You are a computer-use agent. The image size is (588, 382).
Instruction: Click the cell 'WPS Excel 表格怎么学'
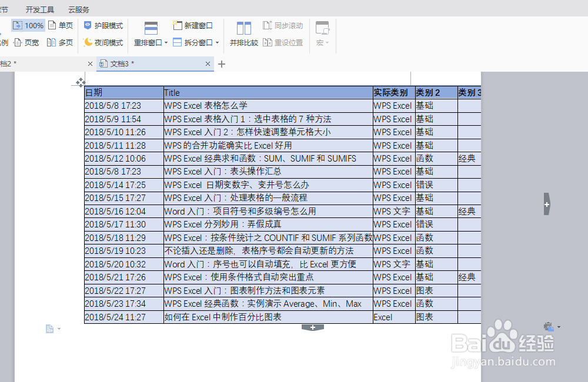pyautogui.click(x=269, y=105)
